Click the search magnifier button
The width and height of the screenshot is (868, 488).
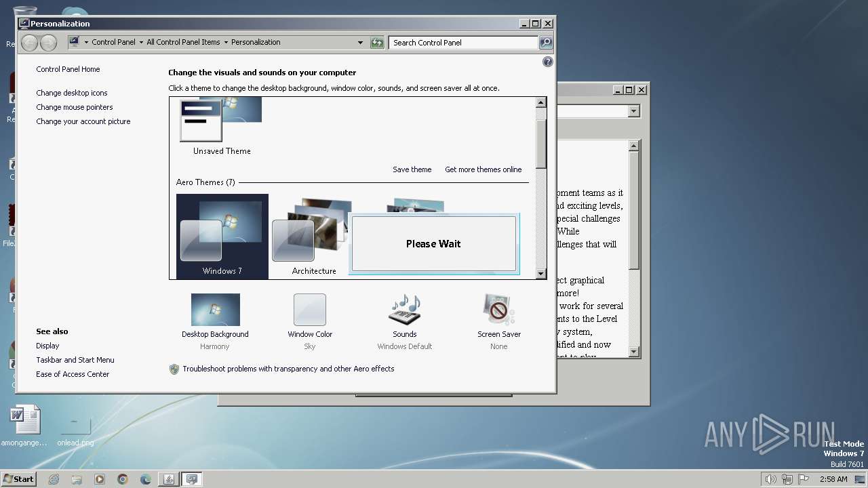click(546, 42)
